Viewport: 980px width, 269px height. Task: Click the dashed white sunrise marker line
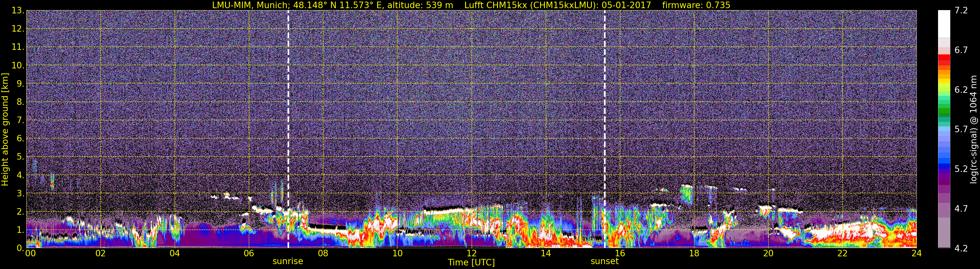click(288, 129)
